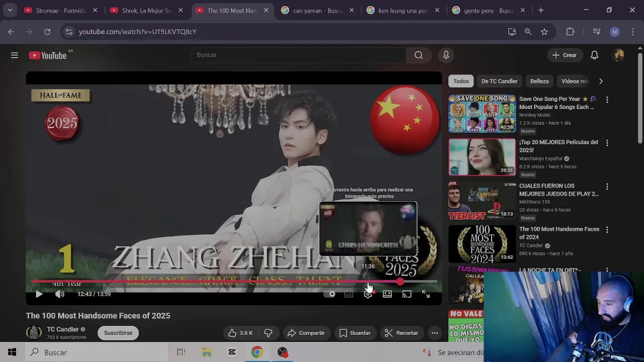This screenshot has width=644, height=362.
Task: Click the YouTube search field
Action: click(x=298, y=55)
